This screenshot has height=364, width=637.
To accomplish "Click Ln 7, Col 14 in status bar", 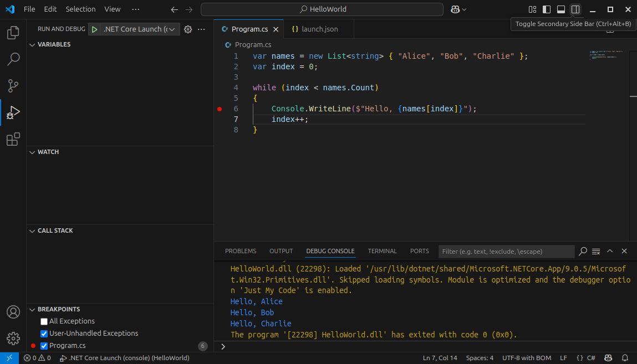I will pyautogui.click(x=440, y=358).
